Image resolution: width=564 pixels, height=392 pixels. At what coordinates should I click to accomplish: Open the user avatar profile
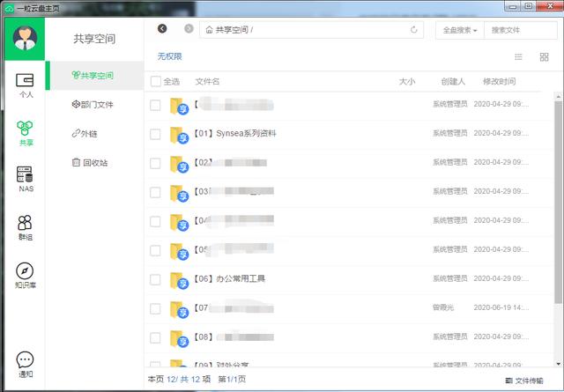click(x=25, y=38)
